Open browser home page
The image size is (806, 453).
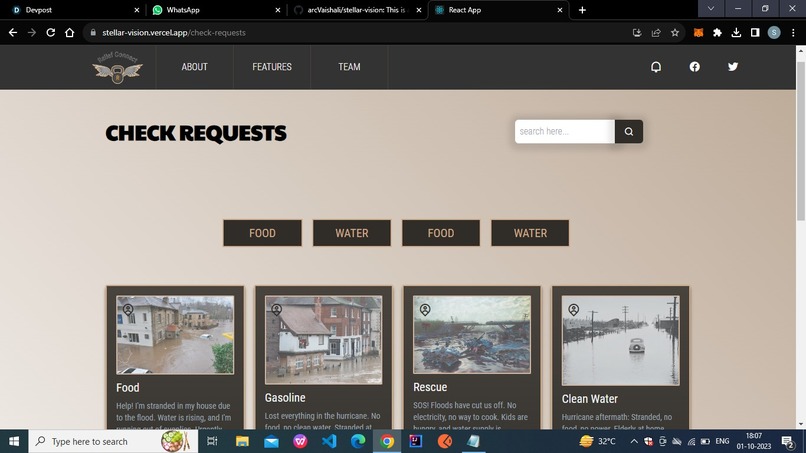tap(69, 32)
